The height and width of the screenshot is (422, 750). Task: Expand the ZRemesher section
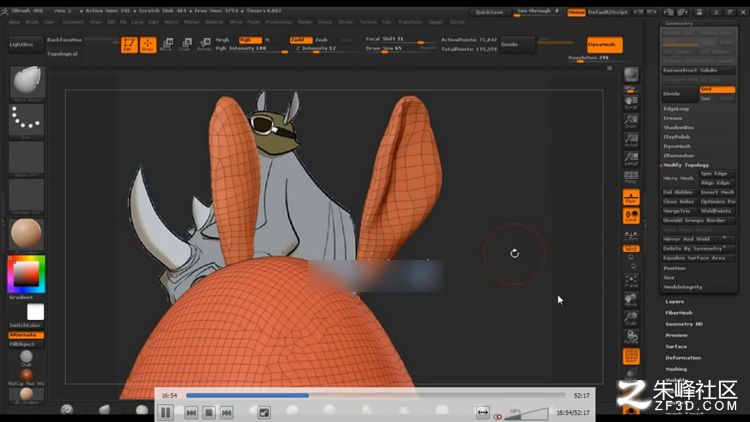click(678, 155)
